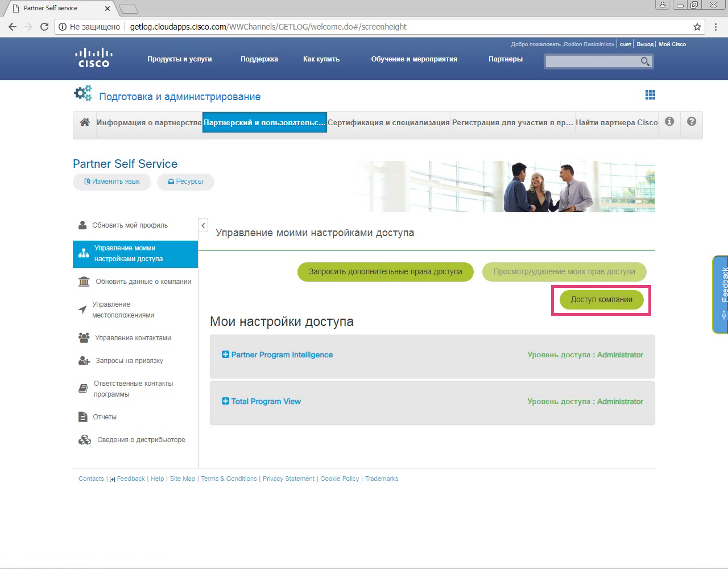Click Просмотр/удаление моих прав доступа button
The width and height of the screenshot is (728, 569).
564,272
